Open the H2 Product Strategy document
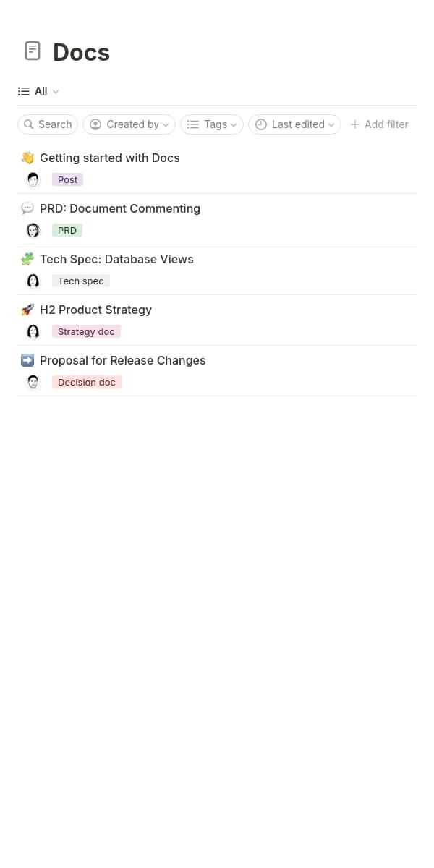Image resolution: width=434 pixels, height=868 pixels. 95,310
